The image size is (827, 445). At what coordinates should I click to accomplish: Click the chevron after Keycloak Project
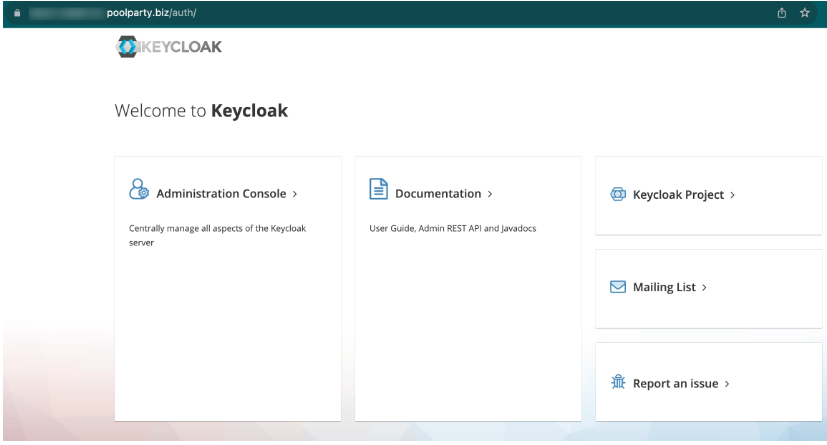tap(733, 195)
